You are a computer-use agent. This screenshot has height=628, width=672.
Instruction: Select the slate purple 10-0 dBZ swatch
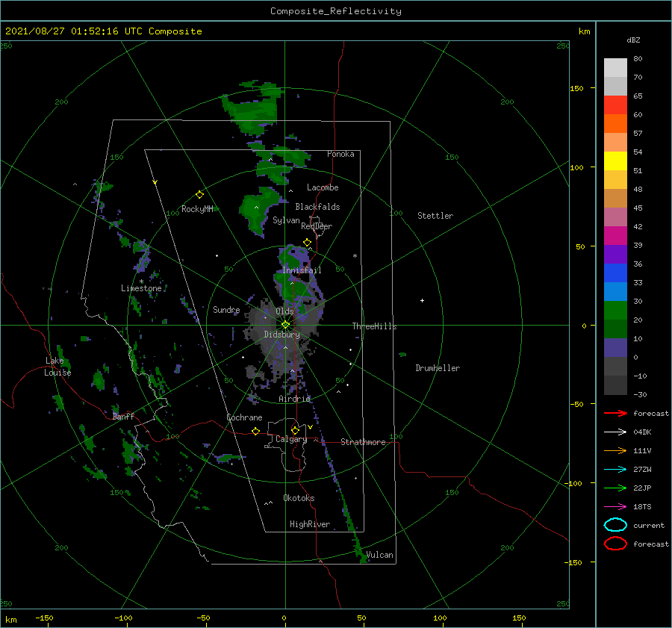[615, 348]
